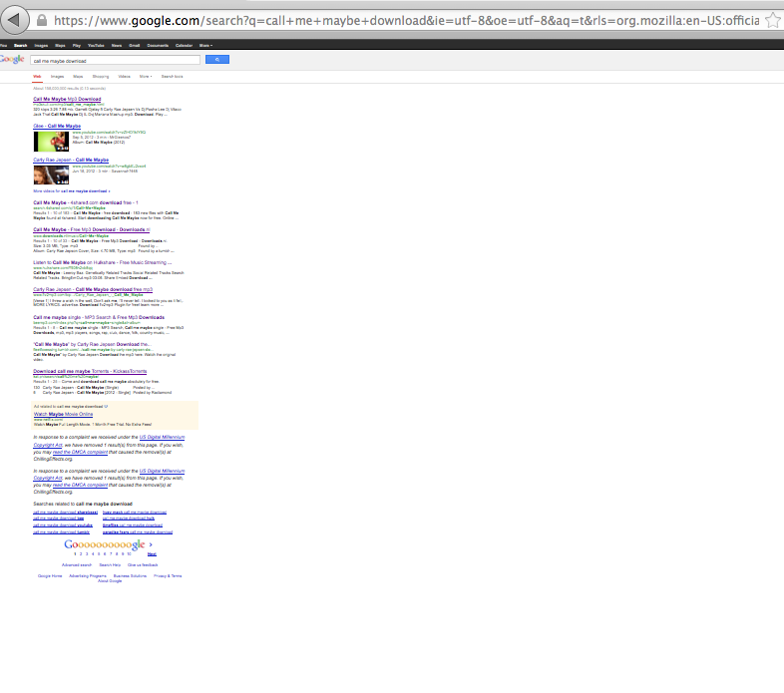Screen dimensions: 784x693
Task: Switch to the Videos results tab
Action: click(124, 76)
